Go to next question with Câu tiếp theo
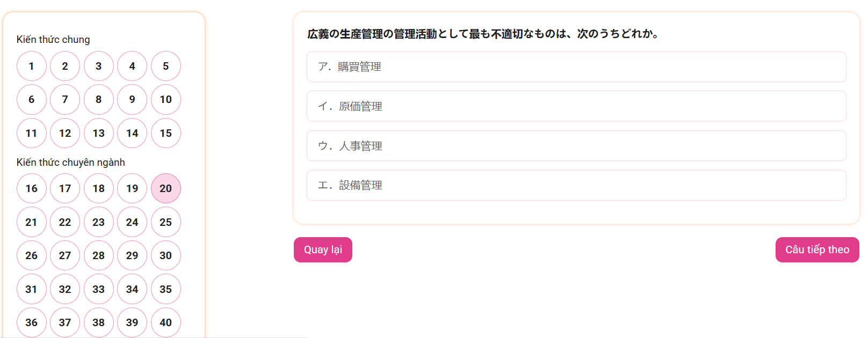Screen dimensions: 868x338 [x=817, y=250]
